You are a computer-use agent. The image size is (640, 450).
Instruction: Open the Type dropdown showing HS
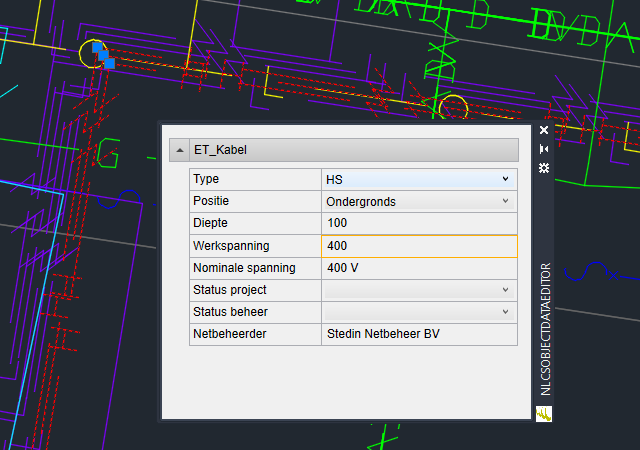505,179
